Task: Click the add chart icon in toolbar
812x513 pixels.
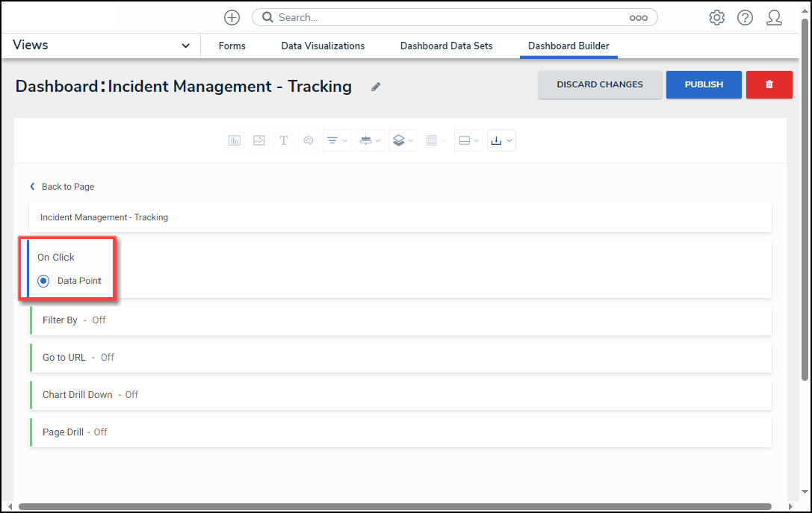Action: (235, 140)
